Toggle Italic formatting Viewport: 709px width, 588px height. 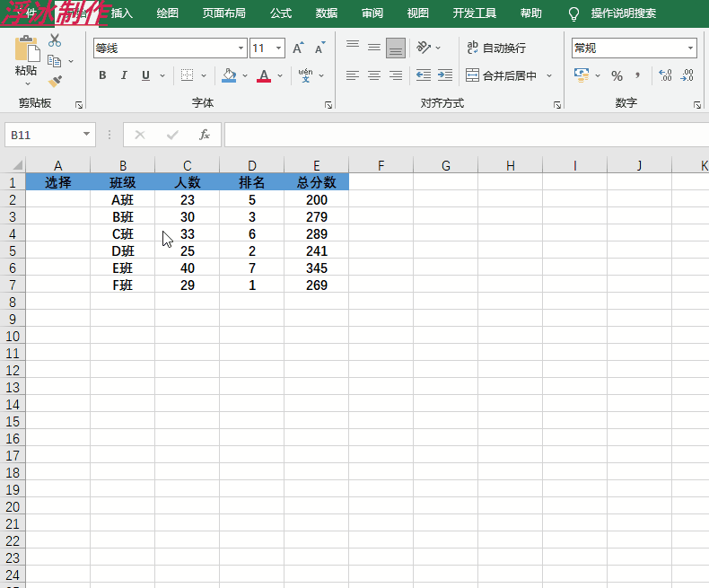tap(124, 75)
